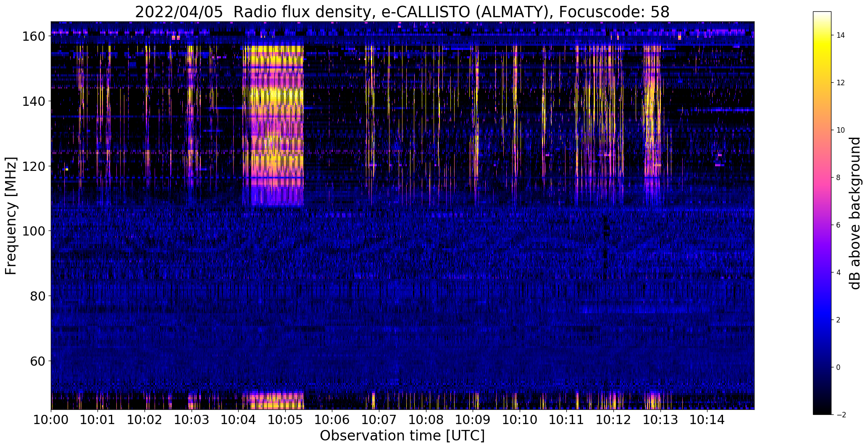
Task: Click the 10:04 time tick label
Action: point(239,419)
